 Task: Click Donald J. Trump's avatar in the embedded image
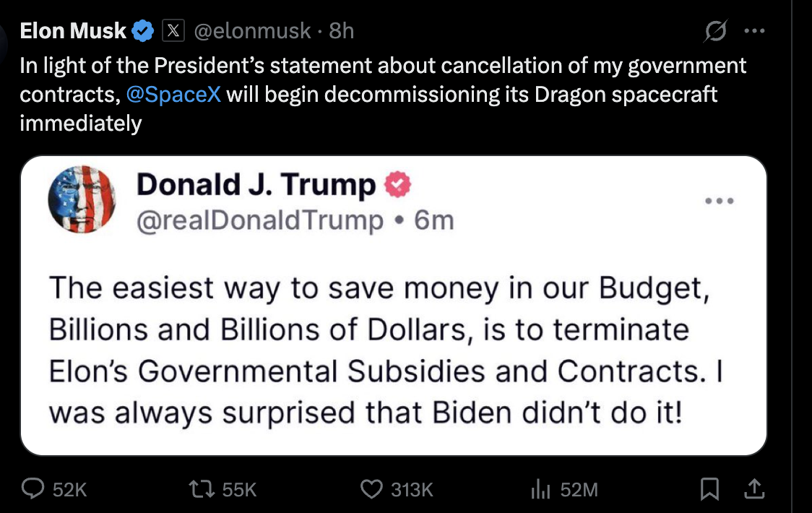(x=82, y=199)
